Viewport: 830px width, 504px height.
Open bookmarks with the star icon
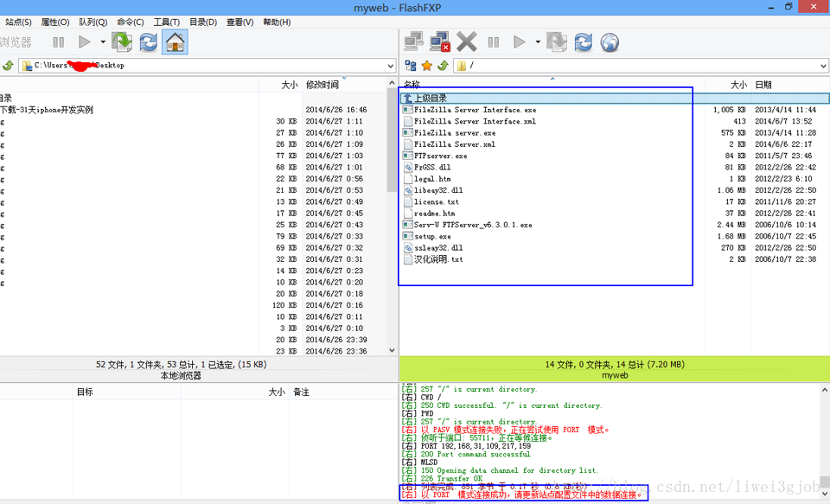tap(426, 65)
